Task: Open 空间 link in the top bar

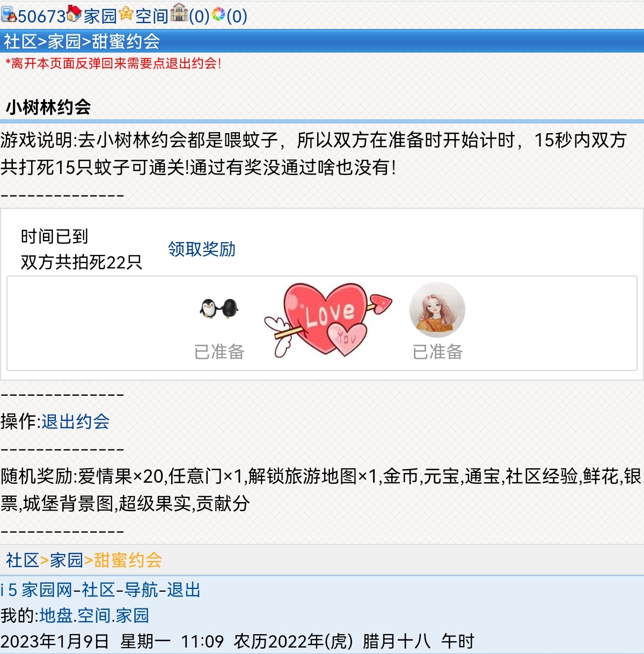Action: coord(152,16)
